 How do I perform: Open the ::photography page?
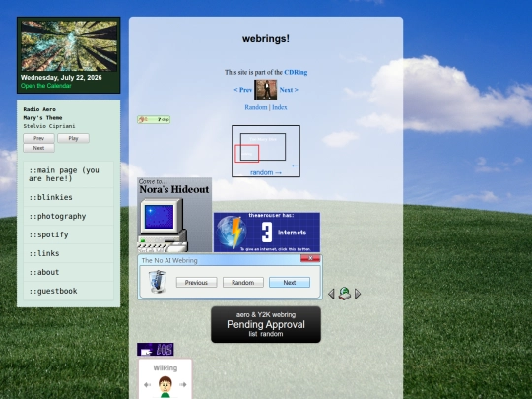69,216
